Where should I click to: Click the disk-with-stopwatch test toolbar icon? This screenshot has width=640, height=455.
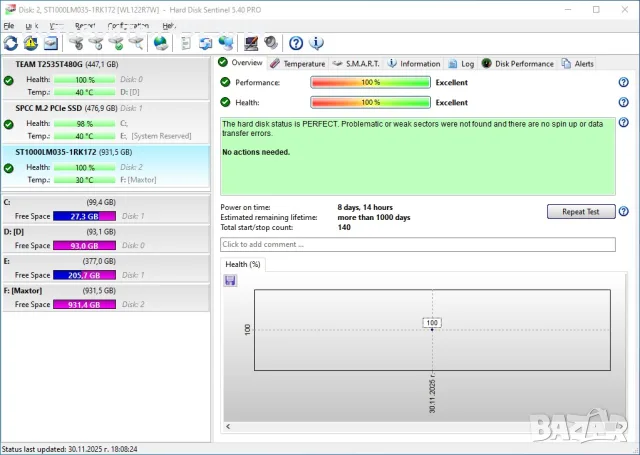click(x=76, y=43)
